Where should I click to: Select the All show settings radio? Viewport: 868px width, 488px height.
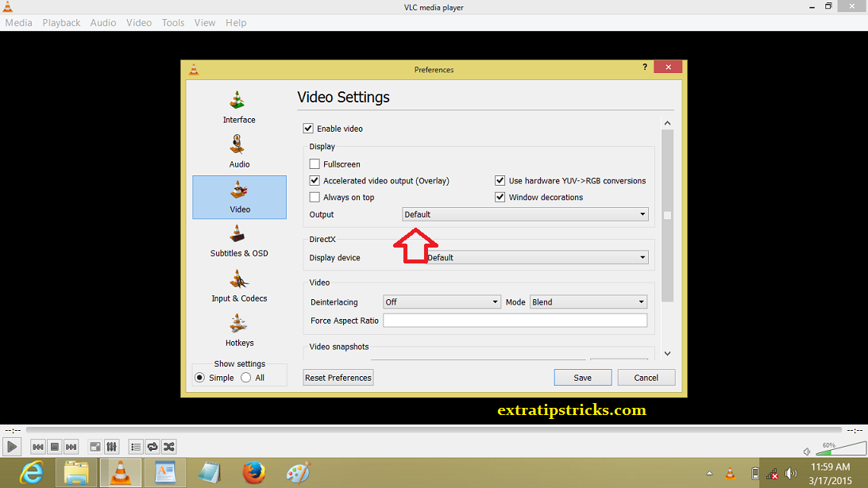(245, 378)
